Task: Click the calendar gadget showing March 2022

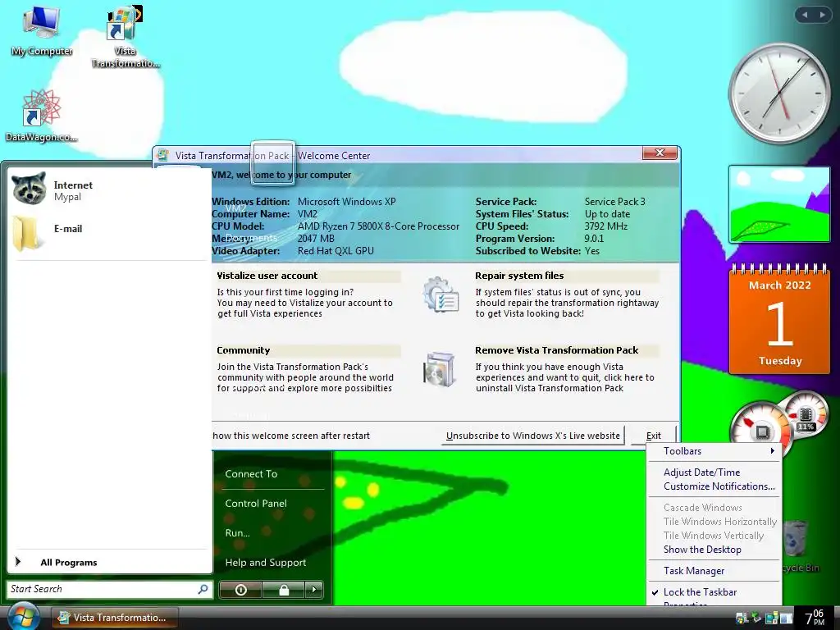Action: [779, 319]
